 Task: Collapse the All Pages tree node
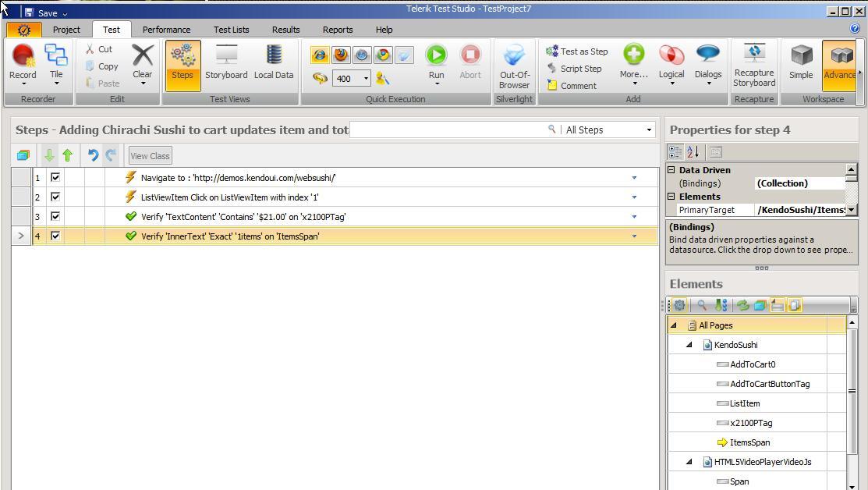pos(674,325)
